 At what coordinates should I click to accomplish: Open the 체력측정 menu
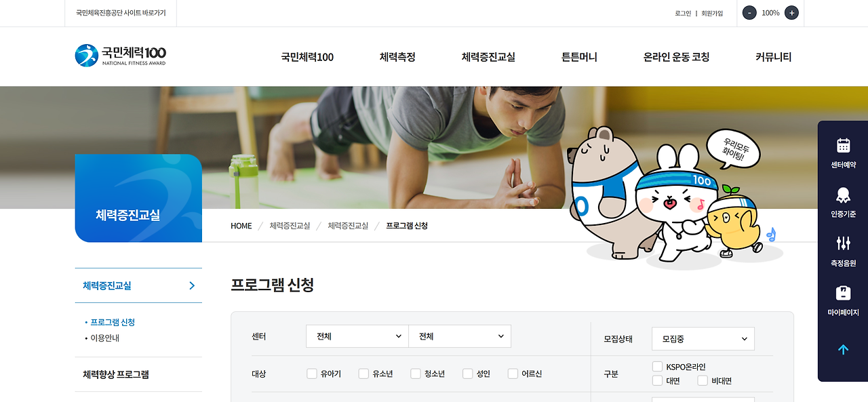click(397, 57)
